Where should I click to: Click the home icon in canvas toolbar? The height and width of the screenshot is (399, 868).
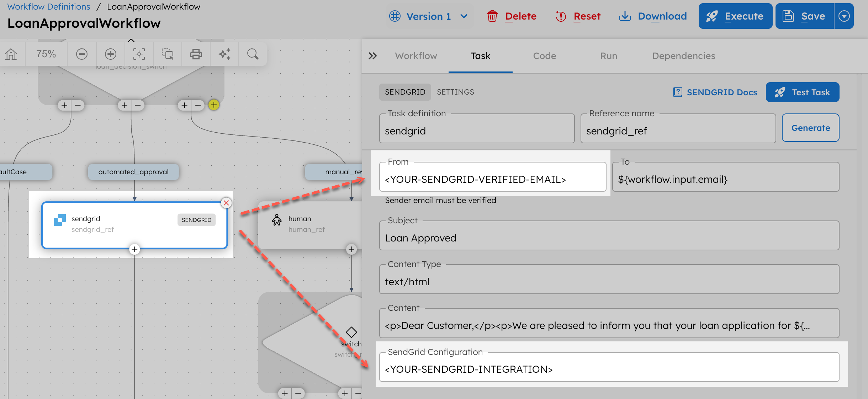click(x=11, y=54)
